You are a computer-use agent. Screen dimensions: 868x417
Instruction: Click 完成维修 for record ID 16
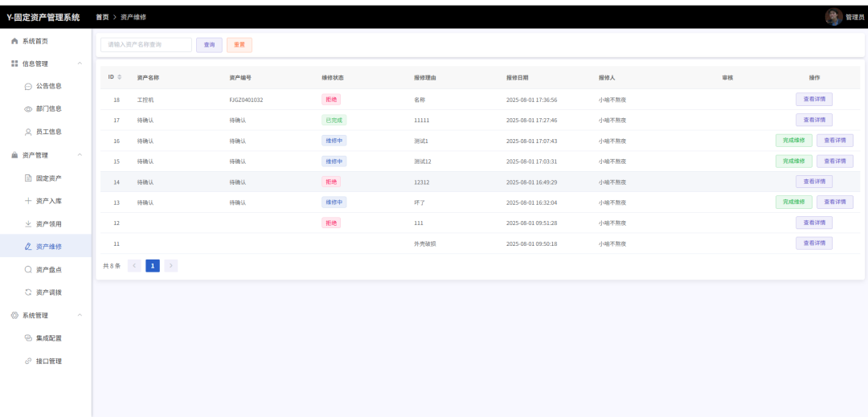coord(794,141)
